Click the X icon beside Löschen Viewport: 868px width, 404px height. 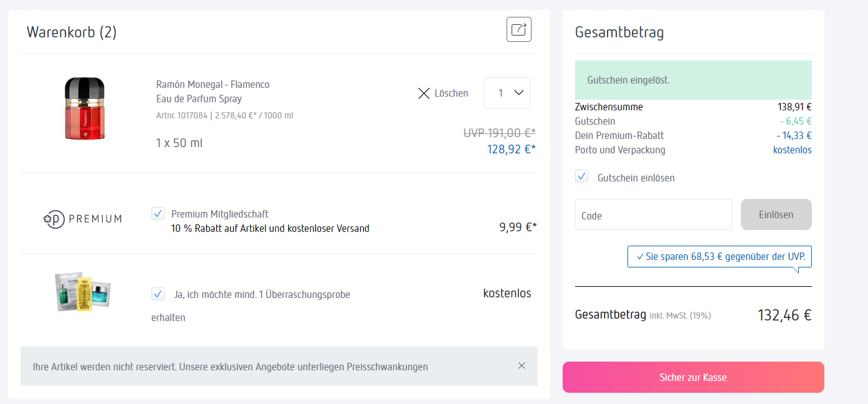(x=424, y=93)
